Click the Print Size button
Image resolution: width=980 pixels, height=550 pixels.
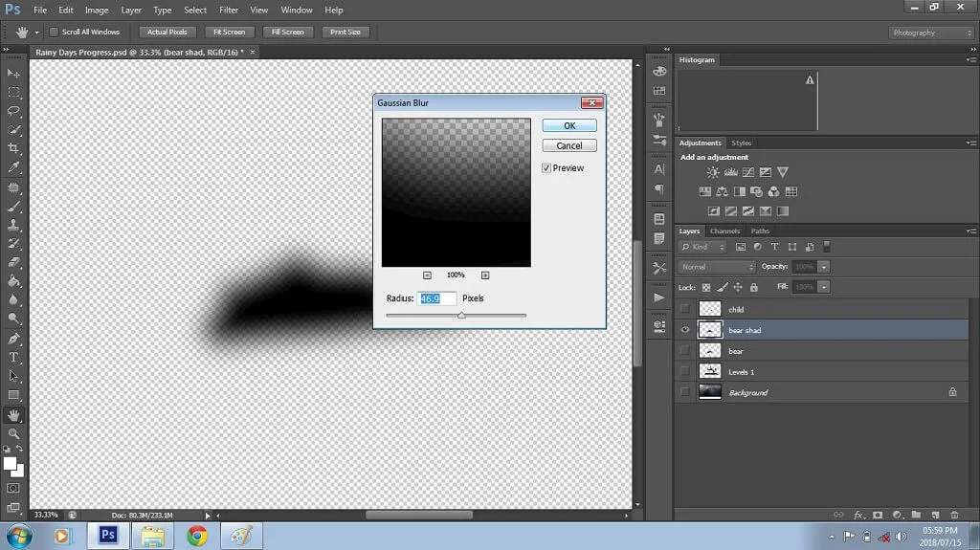pos(345,32)
